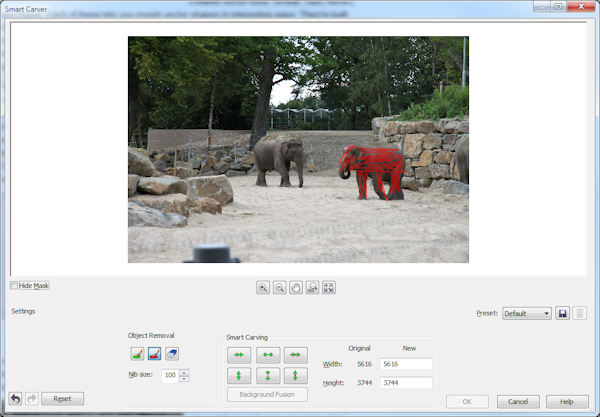Click the New Width input field
Image resolution: width=600 pixels, height=417 pixels.
point(405,364)
